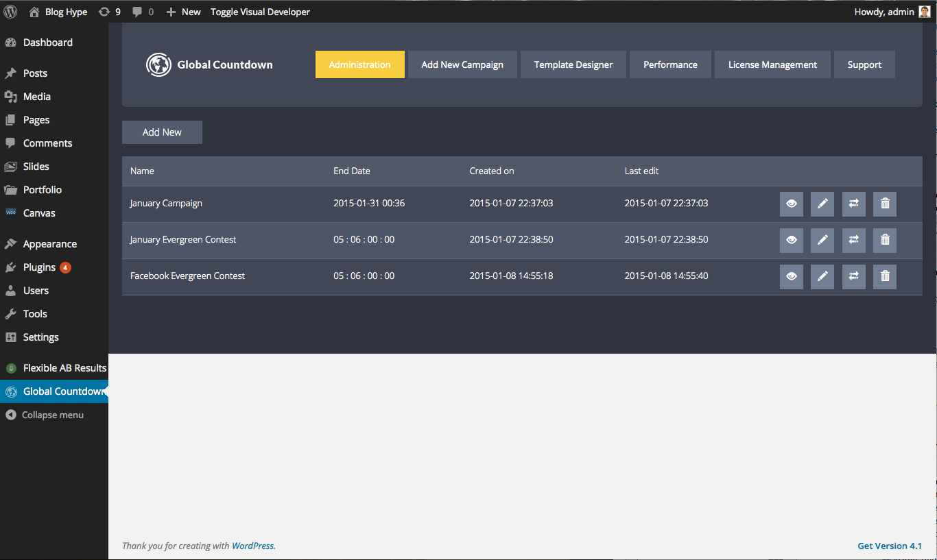Switch to the Administration tab
Viewport: 937px width, 560px height.
tap(360, 64)
